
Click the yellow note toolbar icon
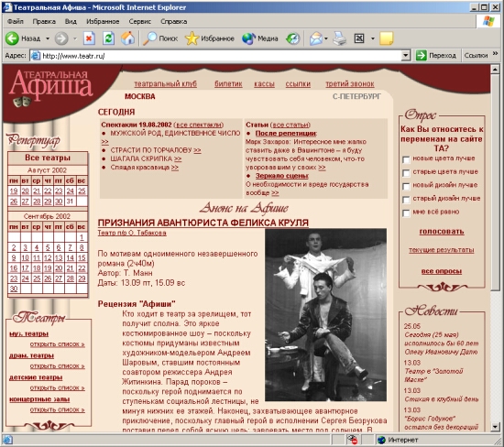387,38
